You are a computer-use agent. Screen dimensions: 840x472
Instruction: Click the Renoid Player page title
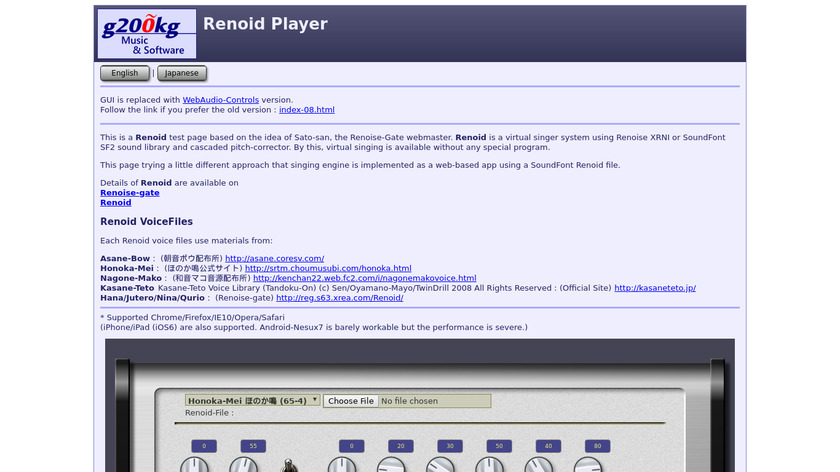pyautogui.click(x=265, y=24)
